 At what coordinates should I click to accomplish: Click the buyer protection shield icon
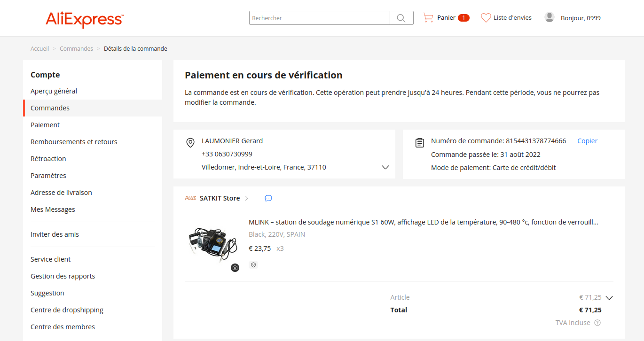[x=253, y=265]
